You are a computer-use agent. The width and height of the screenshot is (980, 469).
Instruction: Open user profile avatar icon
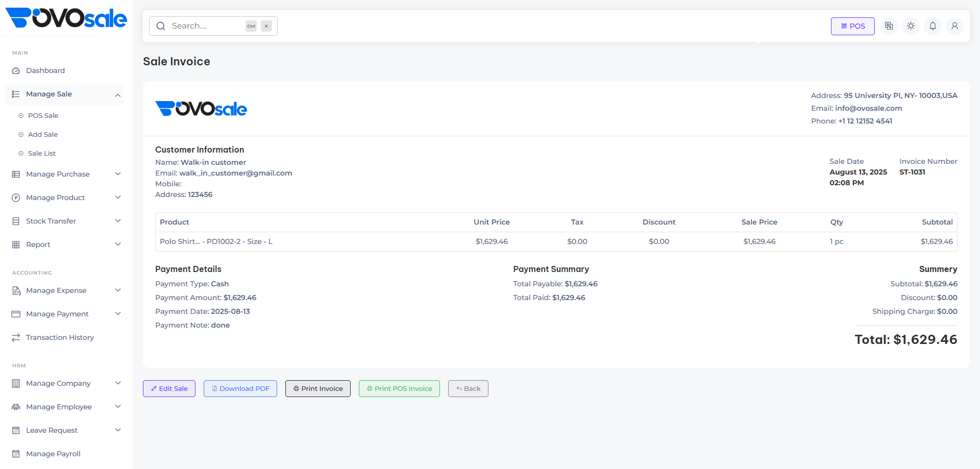click(954, 26)
